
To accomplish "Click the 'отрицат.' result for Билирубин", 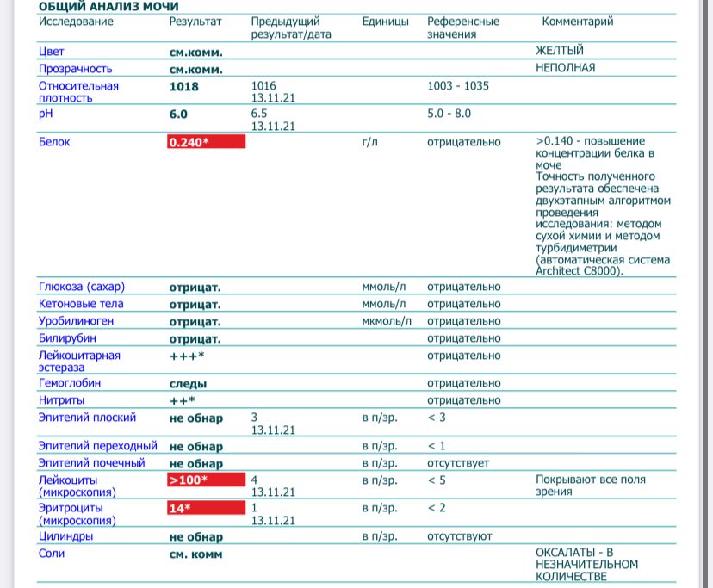I will [x=195, y=339].
